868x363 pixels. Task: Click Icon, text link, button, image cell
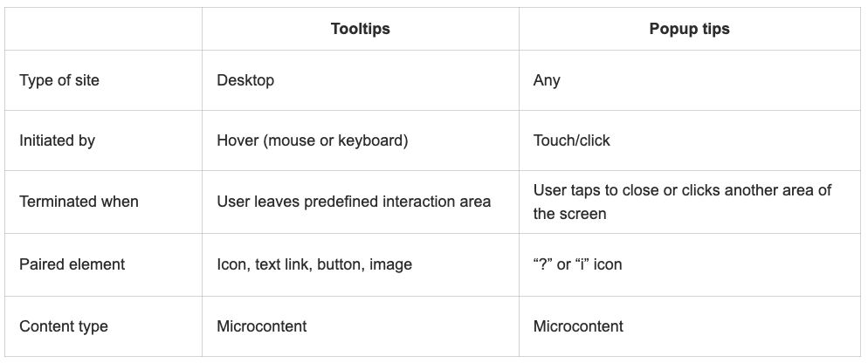click(313, 264)
